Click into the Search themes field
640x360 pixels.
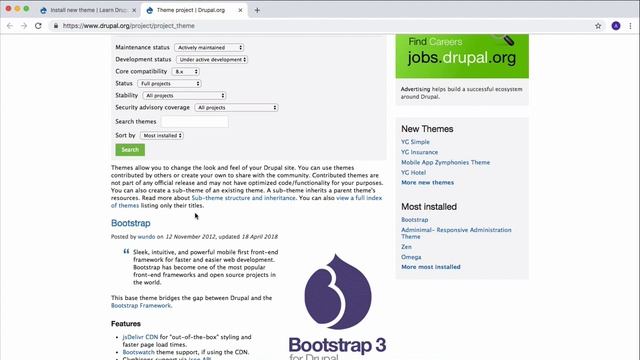click(195, 121)
